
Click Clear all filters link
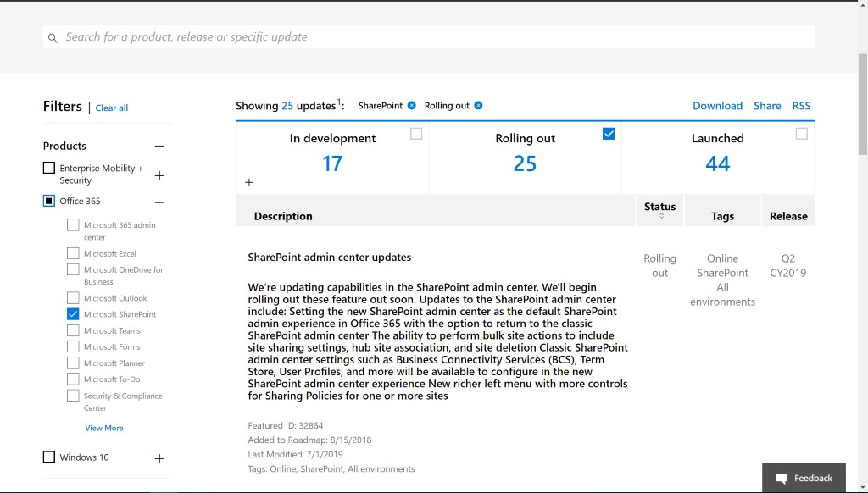(x=111, y=108)
